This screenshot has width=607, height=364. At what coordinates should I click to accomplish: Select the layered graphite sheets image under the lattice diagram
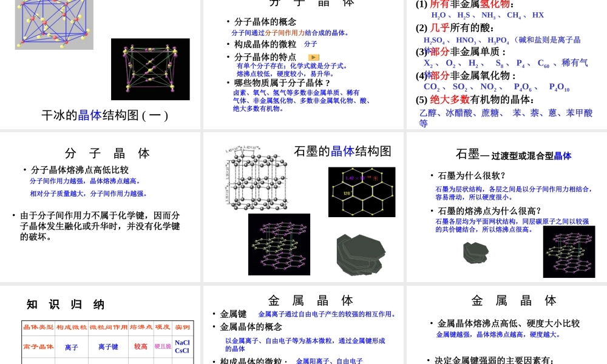tap(279, 244)
